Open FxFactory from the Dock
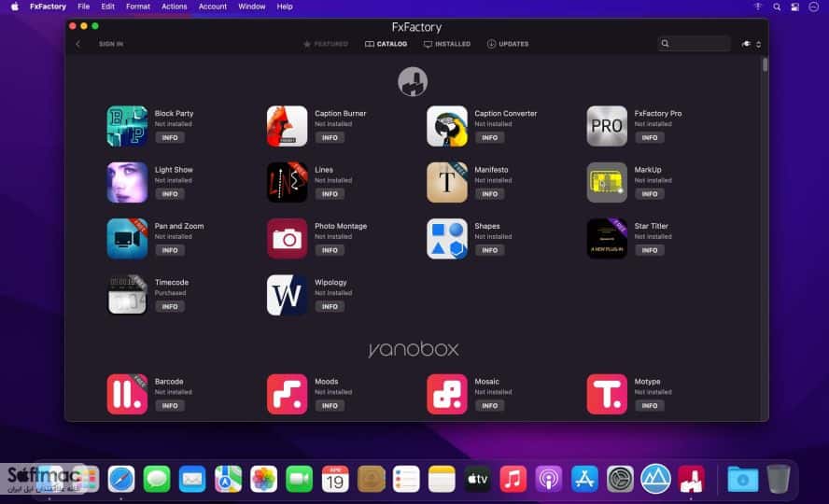This screenshot has height=504, width=829. pos(692,479)
